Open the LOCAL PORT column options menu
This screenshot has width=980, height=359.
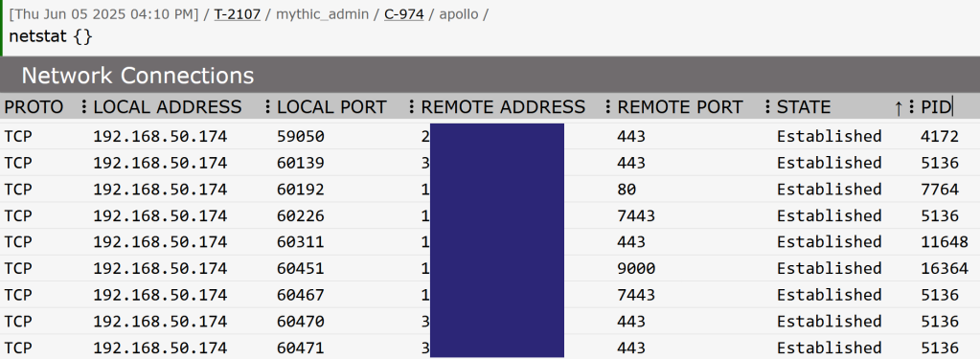click(x=411, y=107)
